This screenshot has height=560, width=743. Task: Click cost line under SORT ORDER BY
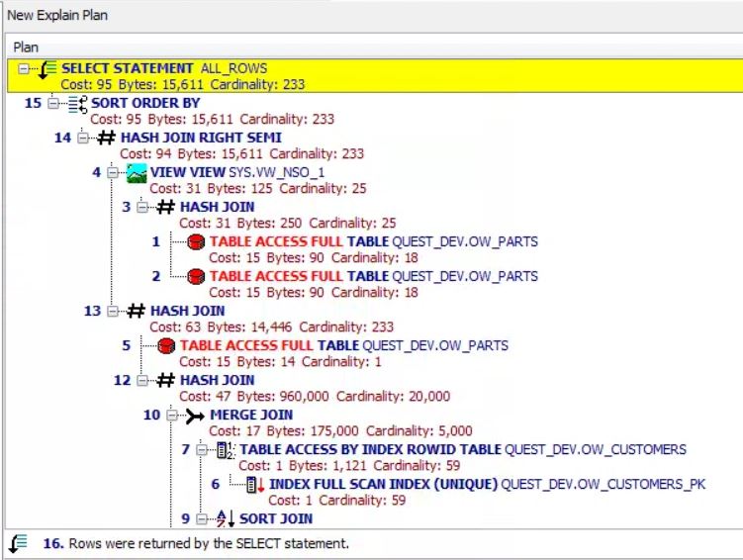[213, 120]
